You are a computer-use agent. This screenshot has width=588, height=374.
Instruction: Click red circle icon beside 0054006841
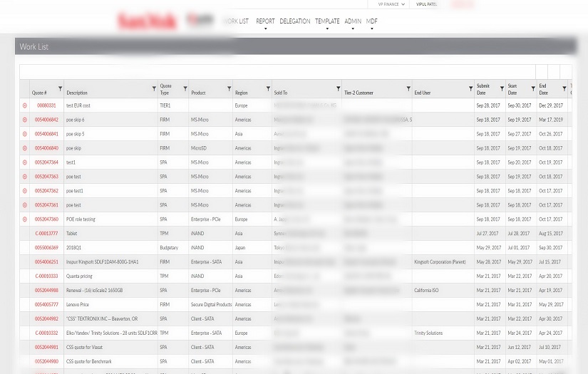click(x=25, y=134)
